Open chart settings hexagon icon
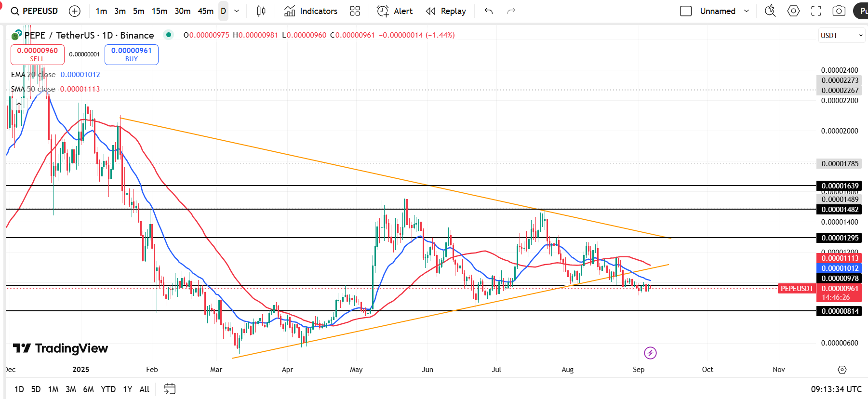Viewport: 868px width, 399px height. [x=793, y=11]
